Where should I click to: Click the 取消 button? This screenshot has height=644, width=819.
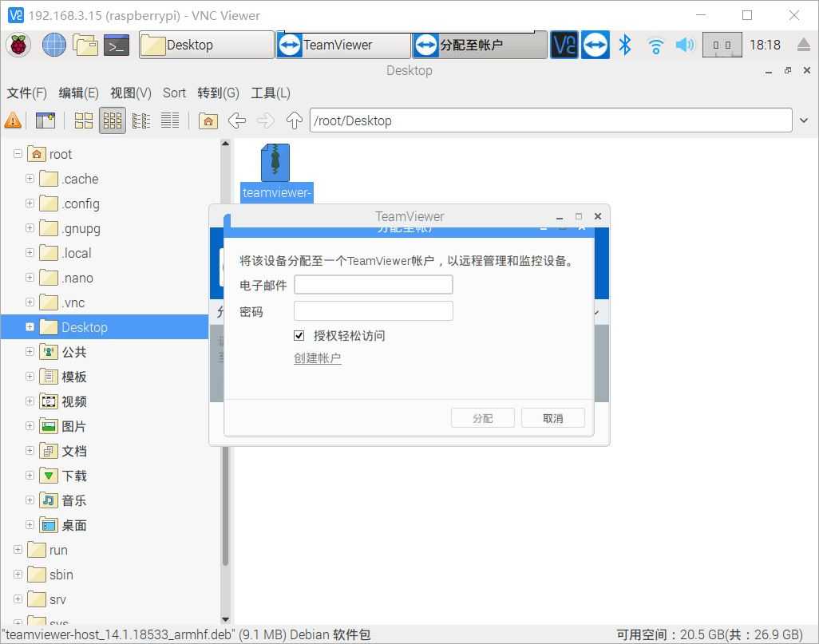click(x=552, y=418)
